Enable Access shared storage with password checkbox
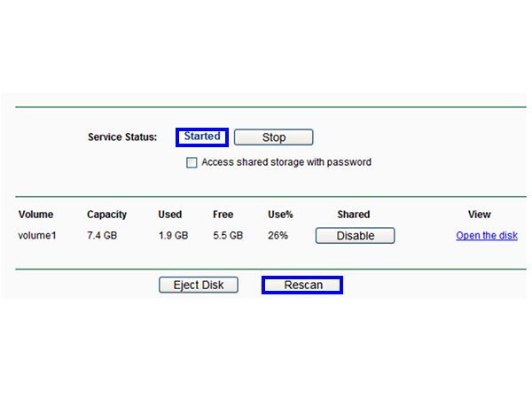532x399 pixels. tap(192, 163)
